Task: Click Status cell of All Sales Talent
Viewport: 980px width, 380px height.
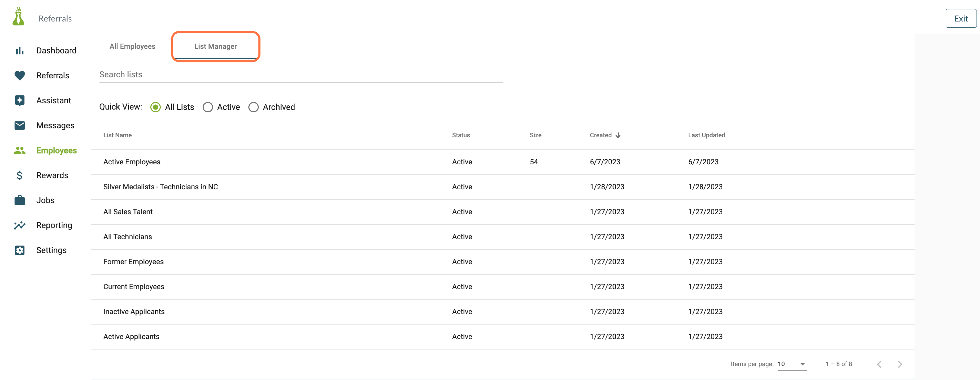Action: [x=462, y=212]
